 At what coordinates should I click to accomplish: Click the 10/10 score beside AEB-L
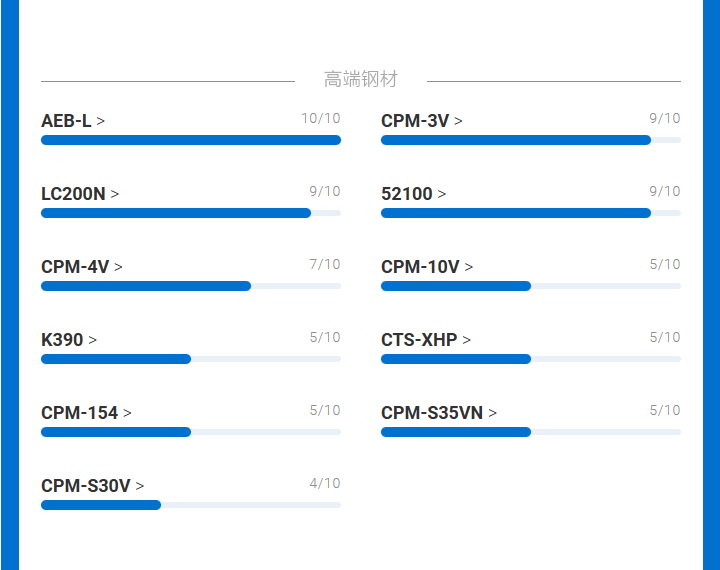[x=321, y=119]
